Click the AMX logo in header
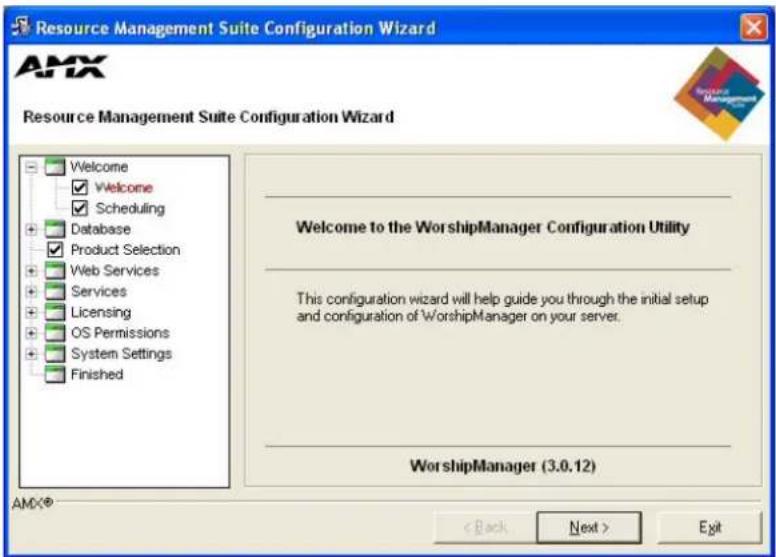This screenshot has width=776, height=557. pyautogui.click(x=61, y=67)
